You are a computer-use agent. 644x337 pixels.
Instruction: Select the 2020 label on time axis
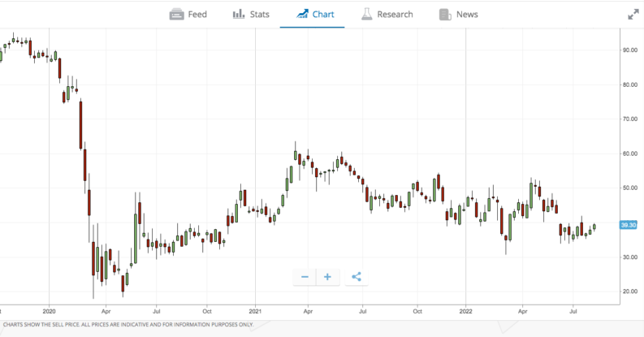pyautogui.click(x=49, y=310)
